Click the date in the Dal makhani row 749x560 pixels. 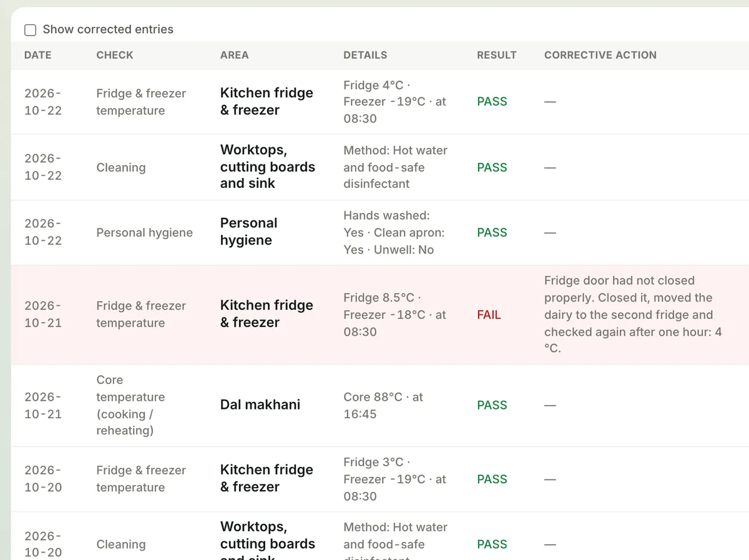[43, 405]
